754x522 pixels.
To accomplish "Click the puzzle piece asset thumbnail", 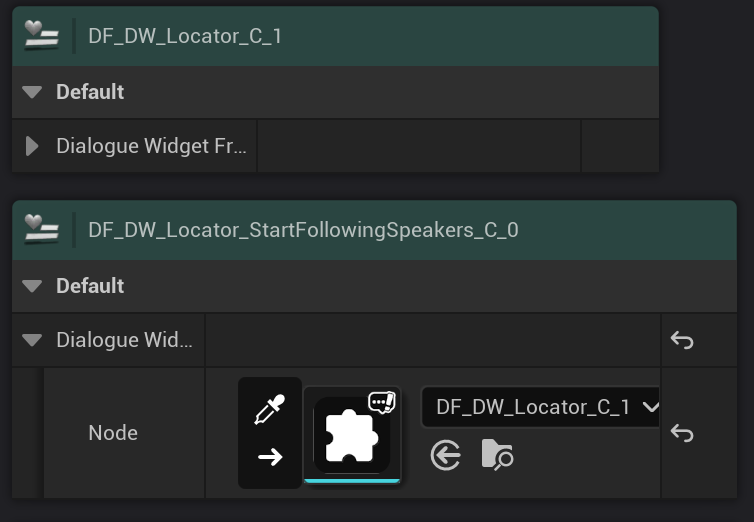I will point(351,436).
